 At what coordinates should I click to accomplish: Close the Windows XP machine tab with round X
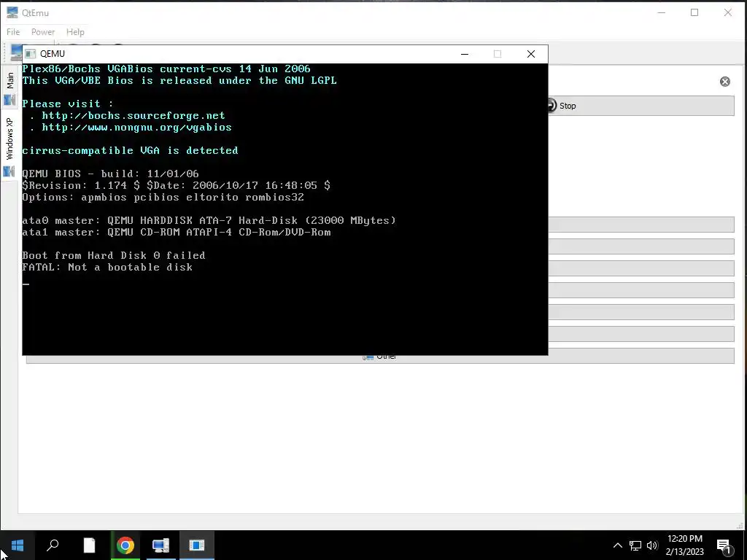724,82
